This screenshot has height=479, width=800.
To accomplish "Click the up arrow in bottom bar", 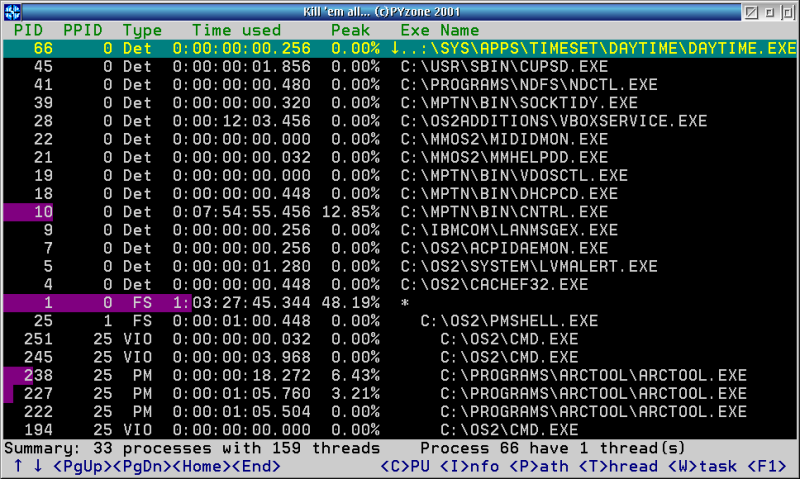I will [17, 466].
